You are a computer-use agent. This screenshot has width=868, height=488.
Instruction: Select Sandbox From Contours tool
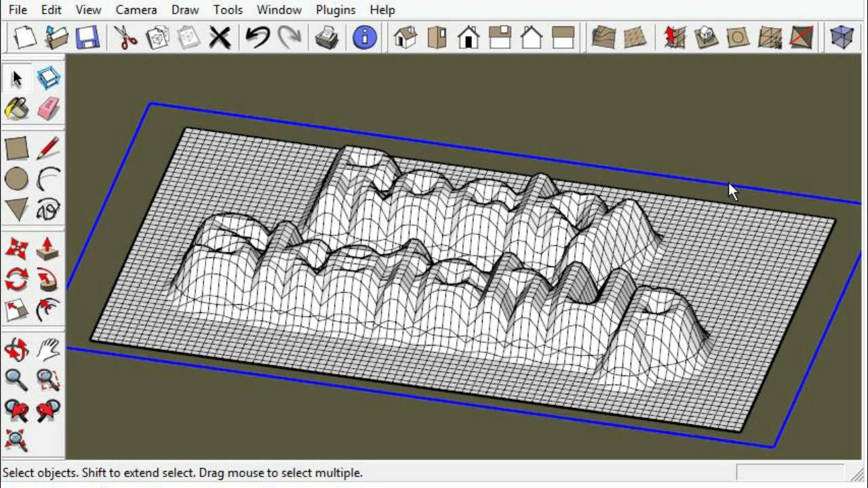pos(603,37)
